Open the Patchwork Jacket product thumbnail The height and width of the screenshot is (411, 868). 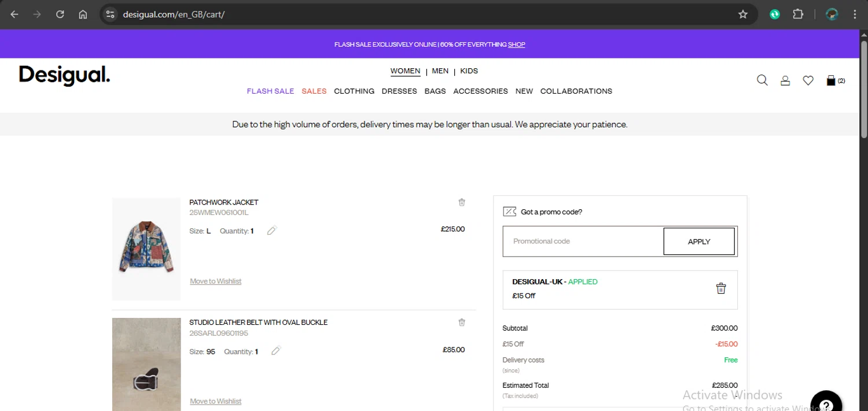point(146,249)
